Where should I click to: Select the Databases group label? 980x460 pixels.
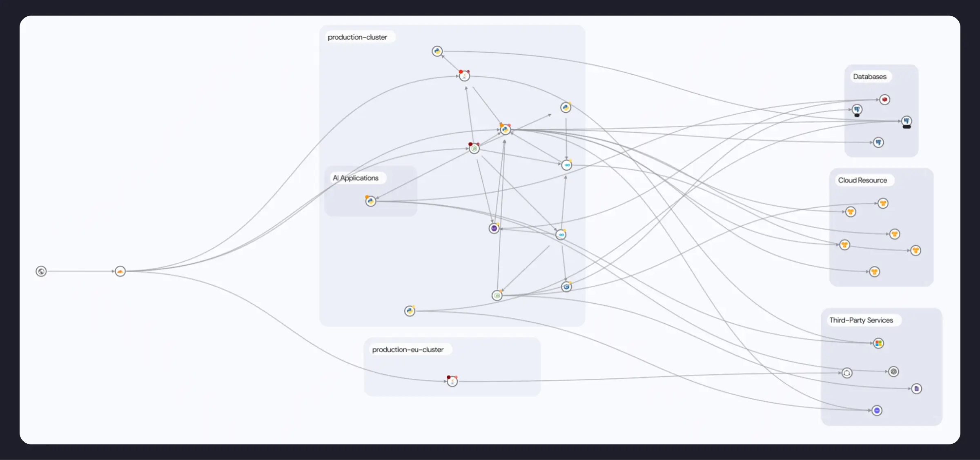click(x=870, y=76)
